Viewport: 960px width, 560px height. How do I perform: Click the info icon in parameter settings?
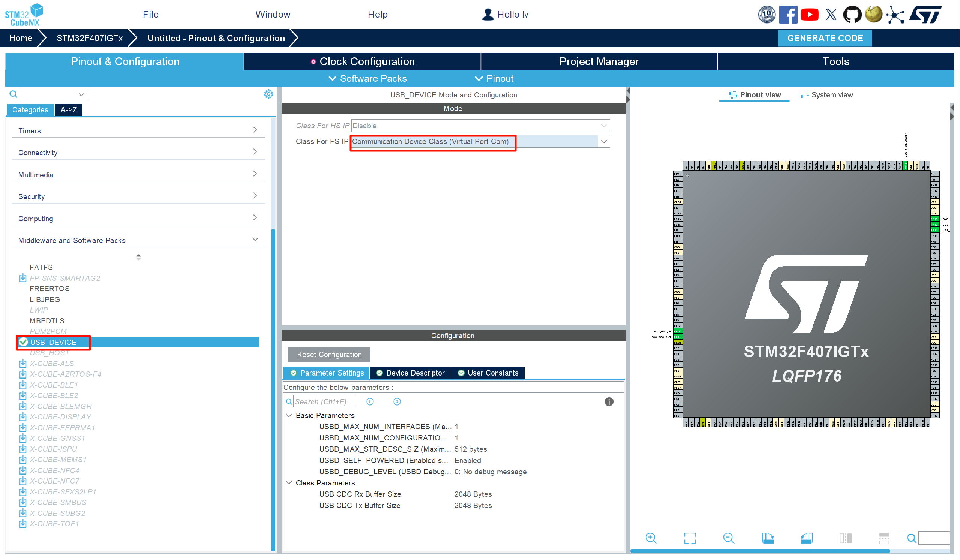tap(609, 401)
